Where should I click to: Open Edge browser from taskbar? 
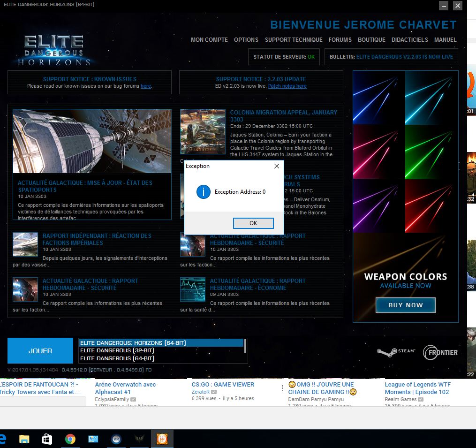click(x=3, y=439)
